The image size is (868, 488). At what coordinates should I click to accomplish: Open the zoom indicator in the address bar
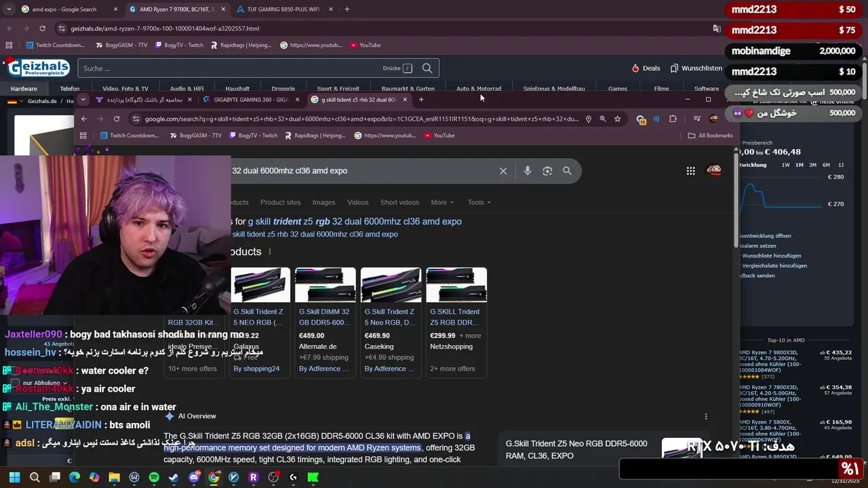[x=603, y=119]
